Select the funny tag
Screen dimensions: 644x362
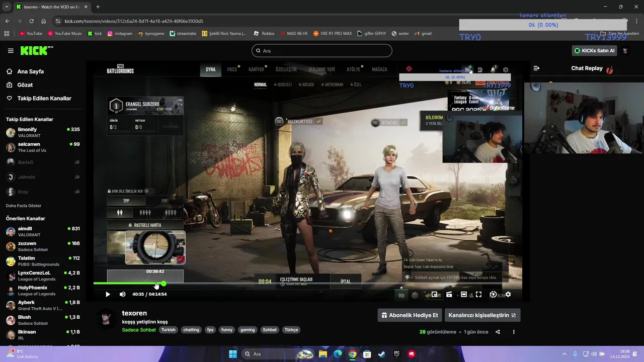tap(227, 330)
